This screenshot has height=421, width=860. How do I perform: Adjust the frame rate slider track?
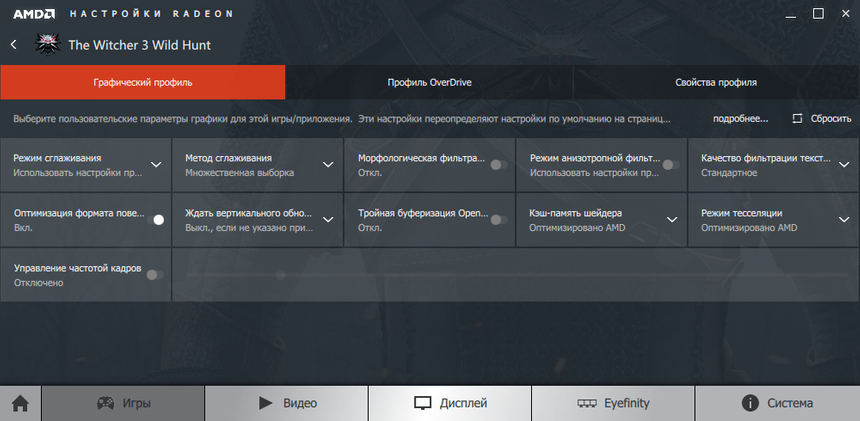(517, 275)
